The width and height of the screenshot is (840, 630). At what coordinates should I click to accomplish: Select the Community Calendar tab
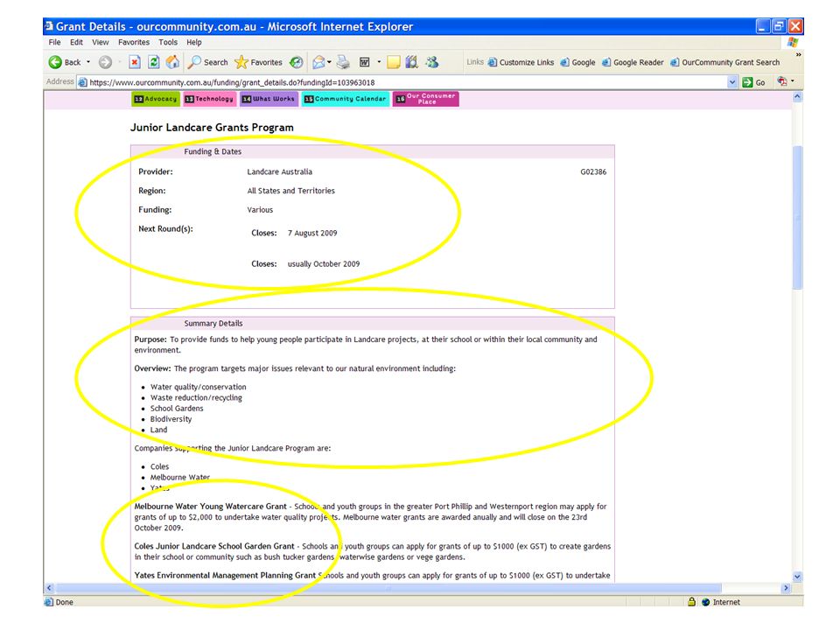tap(346, 99)
